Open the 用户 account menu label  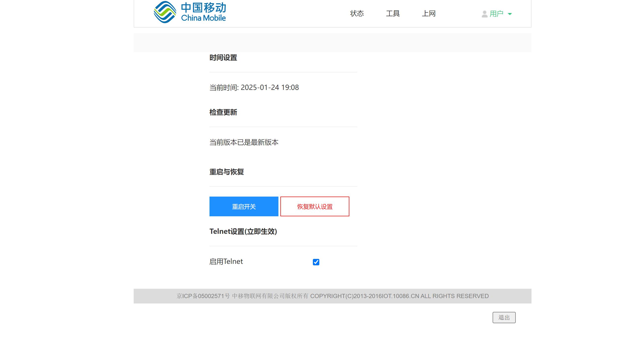point(496,14)
